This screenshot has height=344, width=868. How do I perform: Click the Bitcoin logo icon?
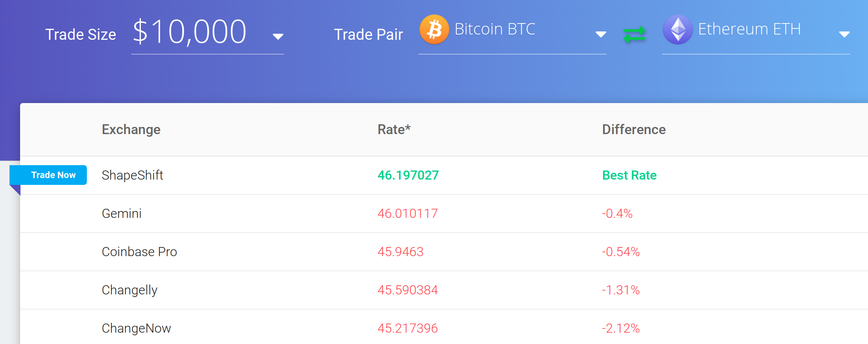click(434, 30)
